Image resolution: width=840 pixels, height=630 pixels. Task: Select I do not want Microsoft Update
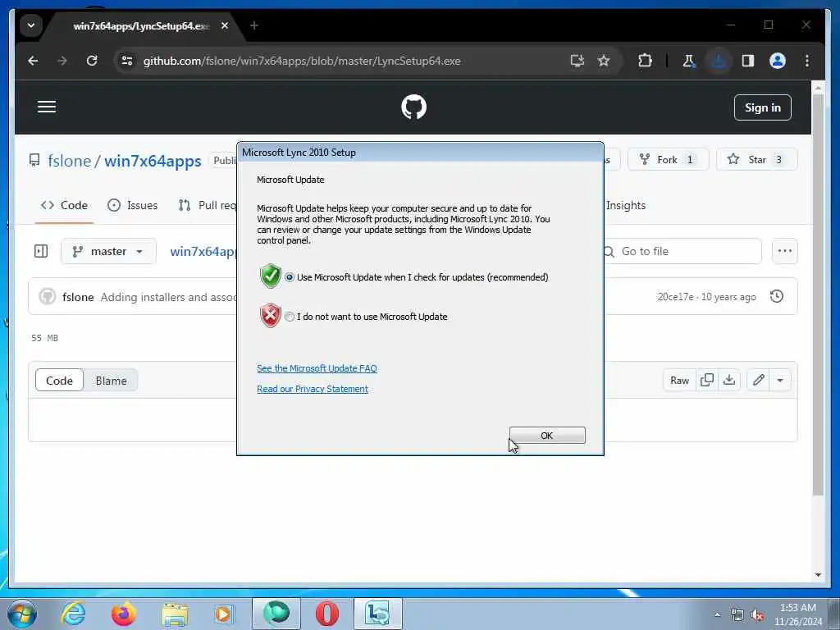tap(290, 317)
